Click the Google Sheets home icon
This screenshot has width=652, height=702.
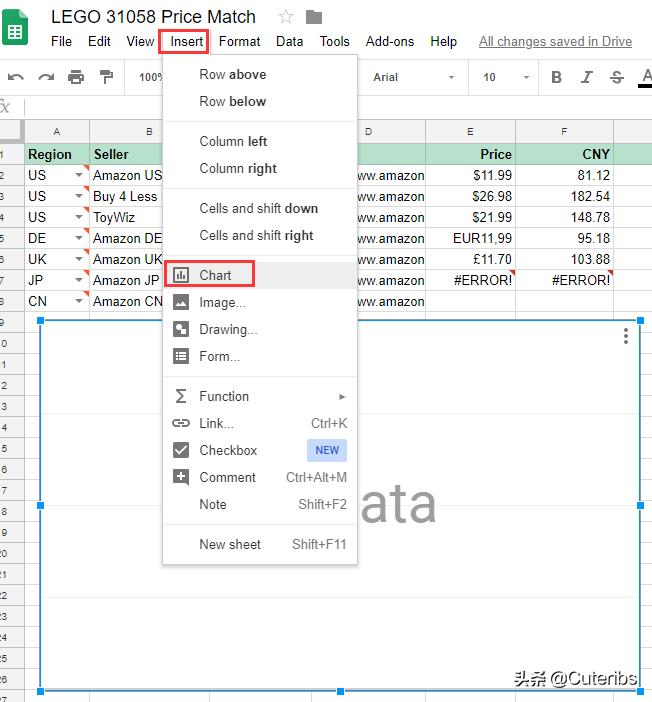15,28
